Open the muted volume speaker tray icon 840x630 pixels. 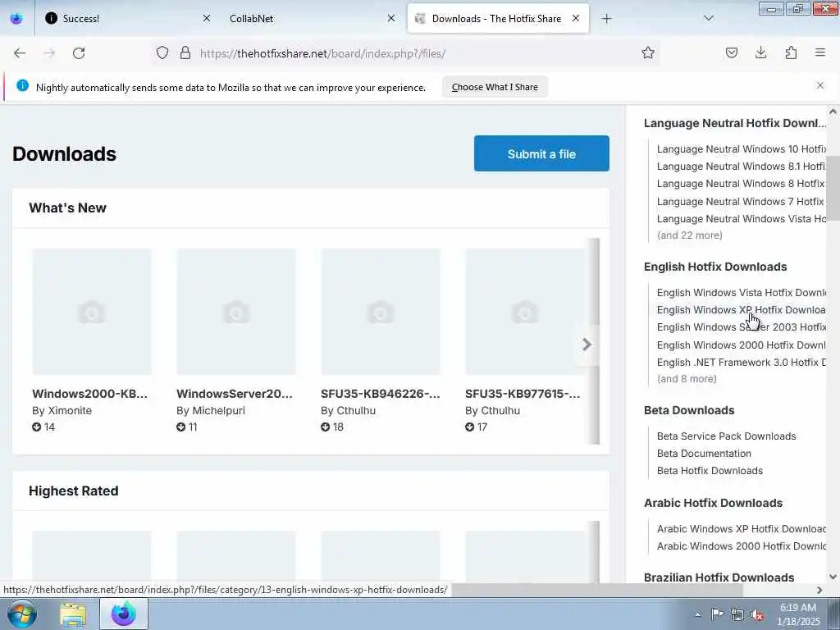point(757,614)
